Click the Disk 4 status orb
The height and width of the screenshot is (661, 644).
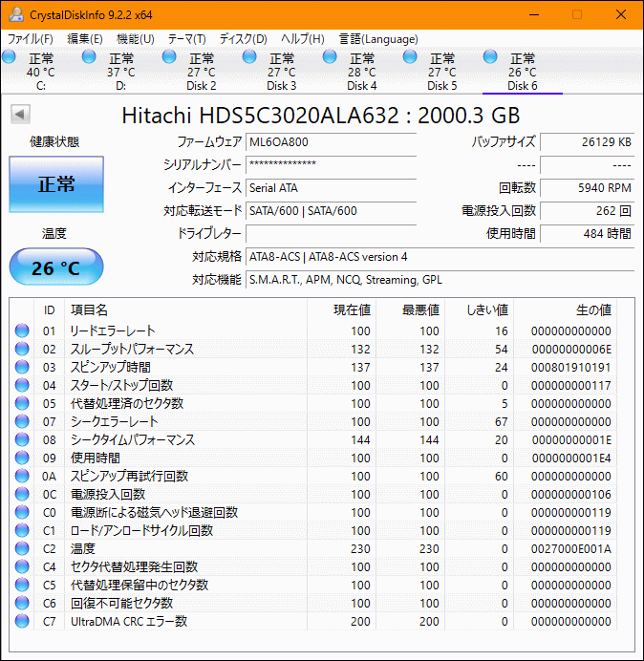point(330,57)
